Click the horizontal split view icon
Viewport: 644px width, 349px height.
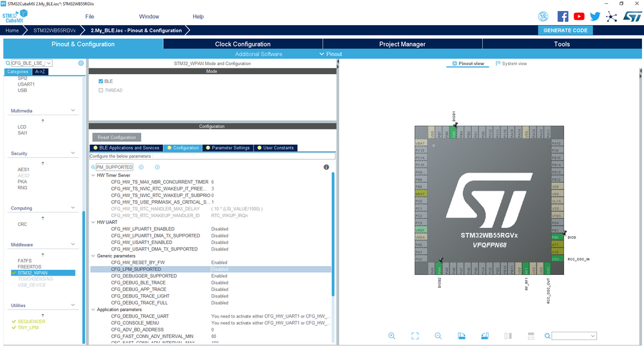point(531,336)
